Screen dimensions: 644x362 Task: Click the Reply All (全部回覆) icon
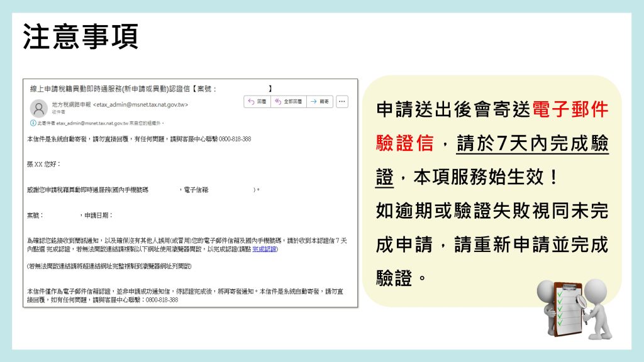[x=277, y=102]
